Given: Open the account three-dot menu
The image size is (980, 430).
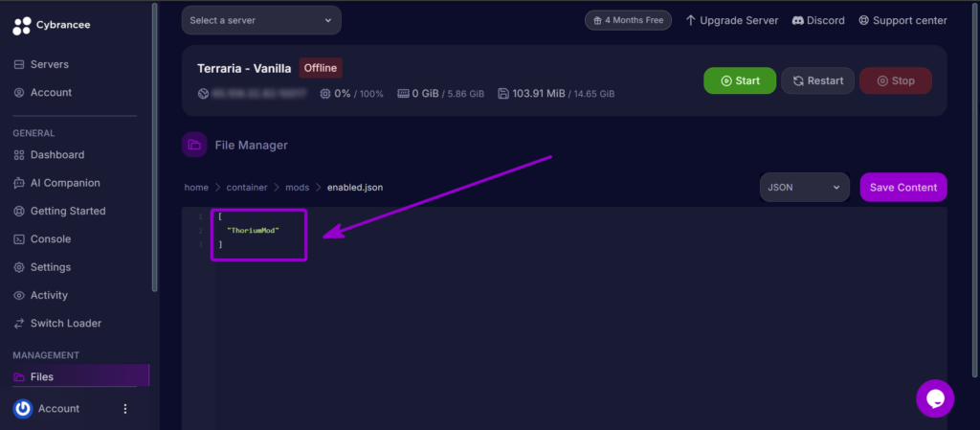Looking at the screenshot, I should [x=125, y=409].
